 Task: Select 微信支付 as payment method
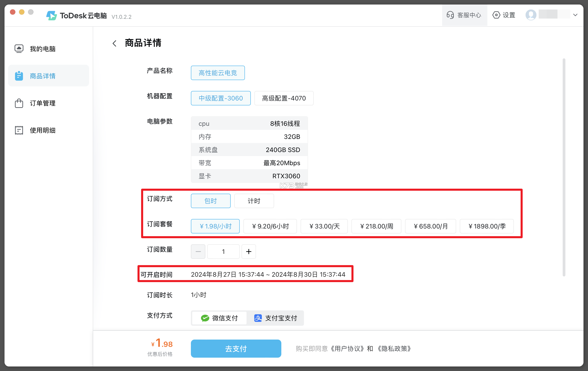(219, 318)
